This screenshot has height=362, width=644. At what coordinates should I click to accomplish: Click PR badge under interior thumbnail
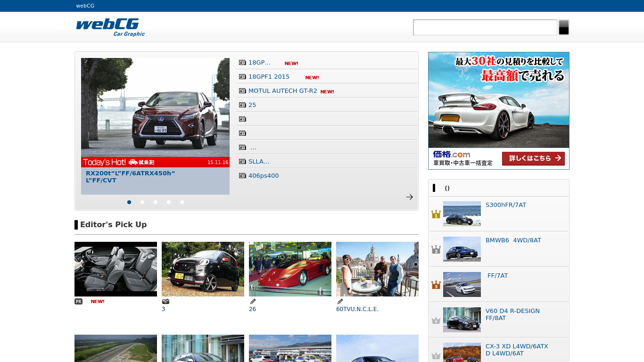point(78,302)
